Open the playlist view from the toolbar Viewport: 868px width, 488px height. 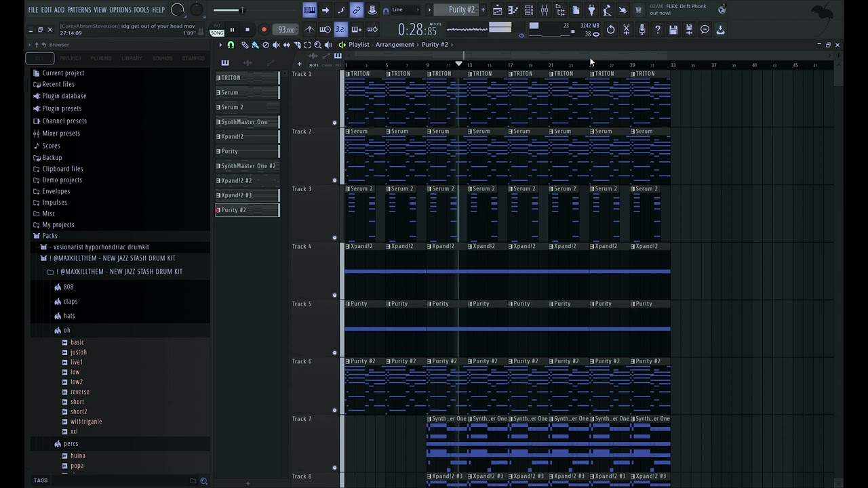(x=497, y=10)
